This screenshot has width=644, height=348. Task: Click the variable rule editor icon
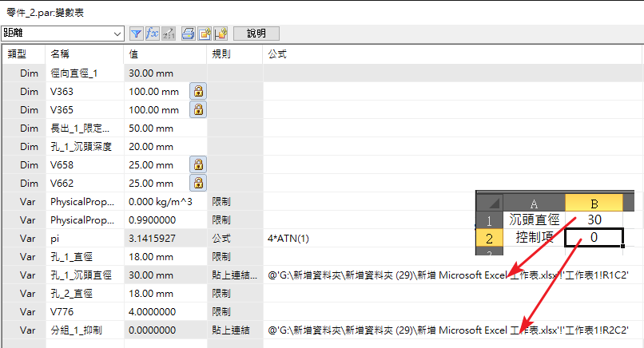tap(169, 34)
